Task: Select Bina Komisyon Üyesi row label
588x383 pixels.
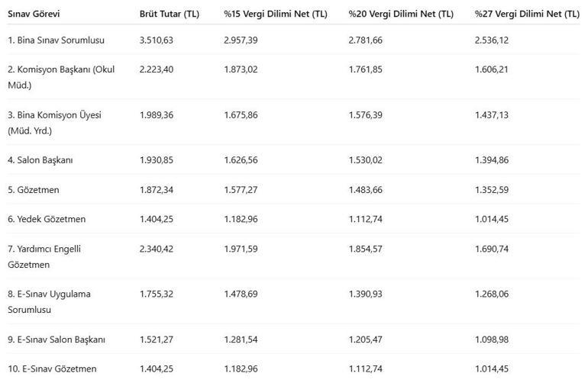Action: coord(54,123)
